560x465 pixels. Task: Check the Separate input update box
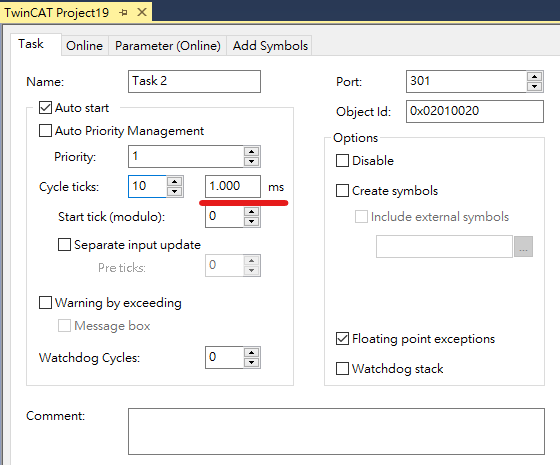coord(64,245)
